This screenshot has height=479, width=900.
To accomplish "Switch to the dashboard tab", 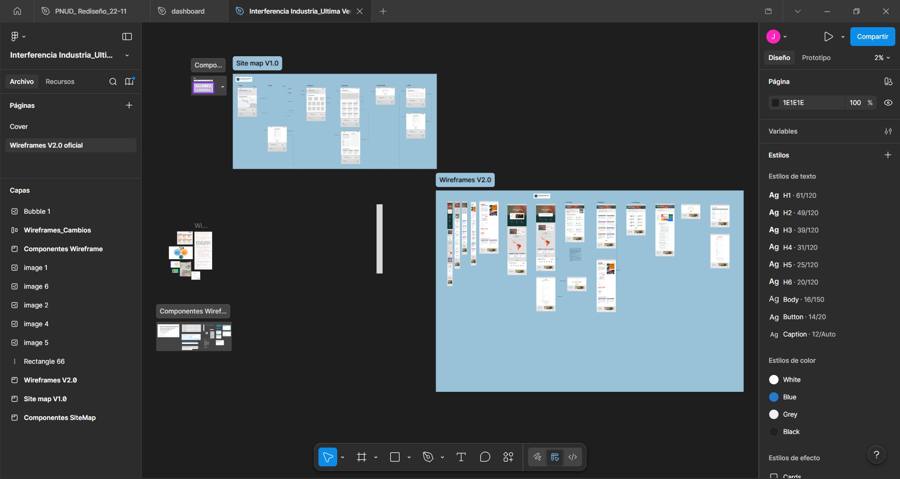I will click(x=188, y=11).
